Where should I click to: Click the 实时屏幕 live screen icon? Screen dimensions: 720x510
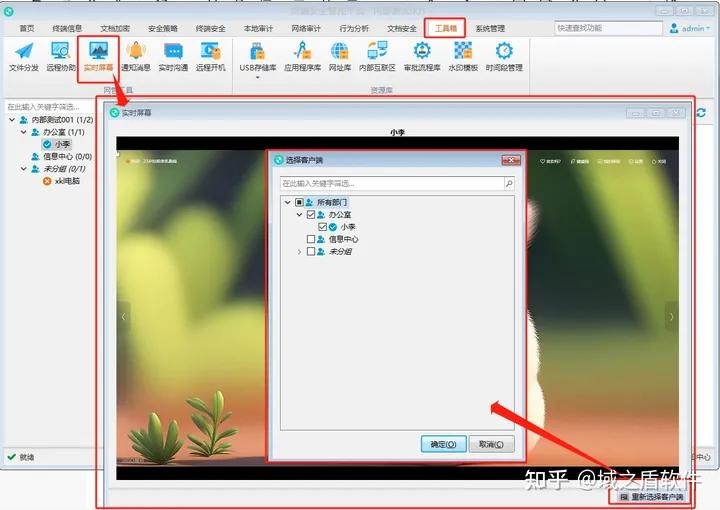pyautogui.click(x=98, y=56)
